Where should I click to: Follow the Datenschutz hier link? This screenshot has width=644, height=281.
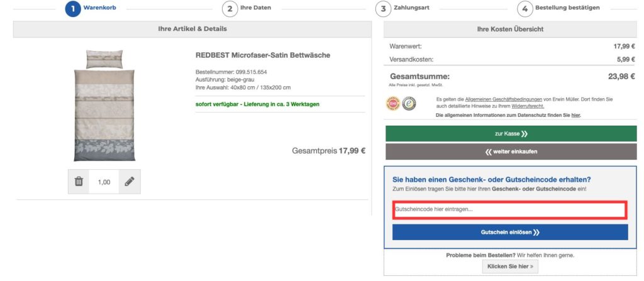pos(575,116)
